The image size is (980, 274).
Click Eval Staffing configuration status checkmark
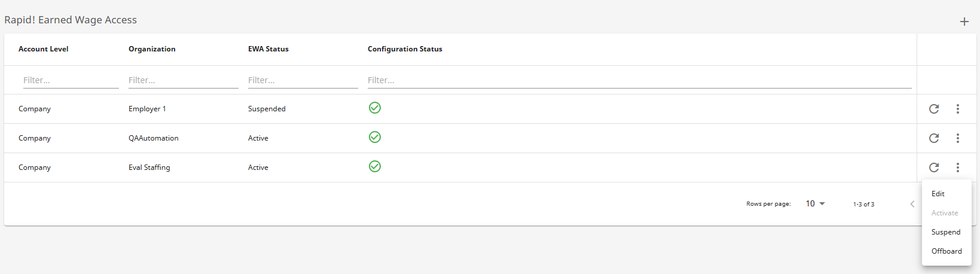point(375,166)
